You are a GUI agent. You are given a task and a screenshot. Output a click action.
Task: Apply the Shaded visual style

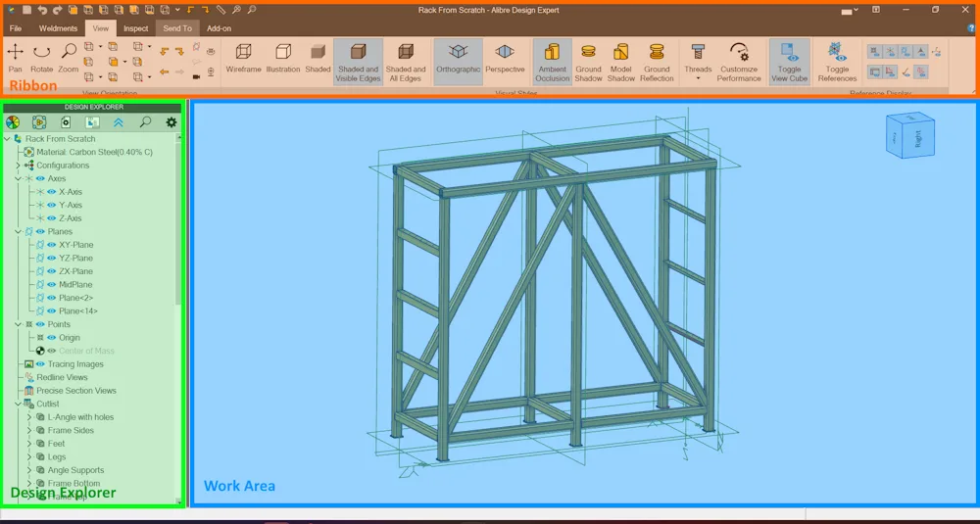(x=318, y=58)
